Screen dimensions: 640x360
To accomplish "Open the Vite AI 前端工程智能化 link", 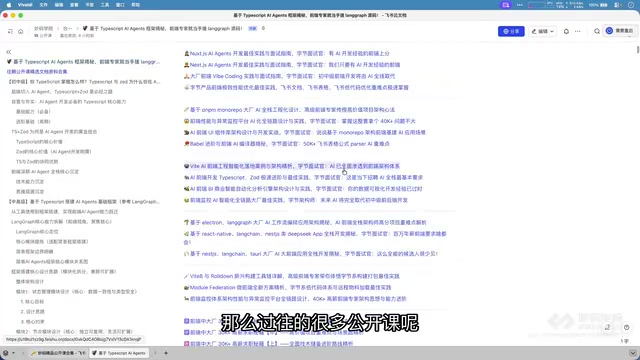I will click(292, 166).
